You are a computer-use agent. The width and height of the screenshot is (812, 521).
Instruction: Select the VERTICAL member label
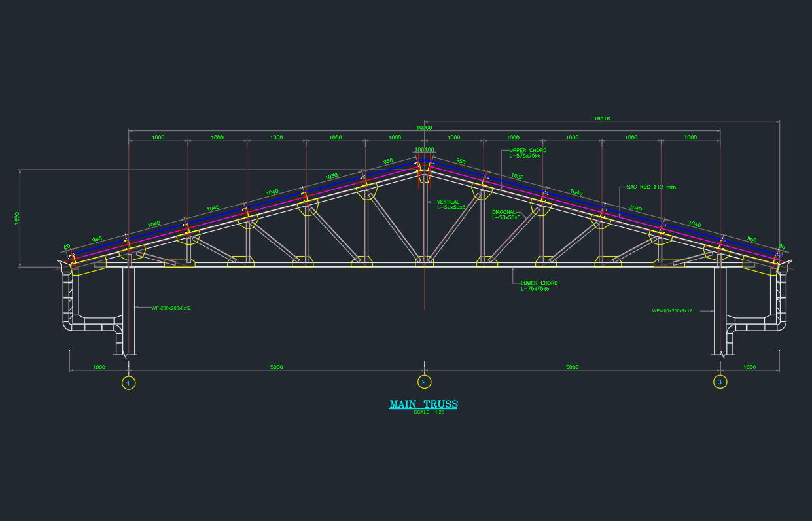click(448, 202)
